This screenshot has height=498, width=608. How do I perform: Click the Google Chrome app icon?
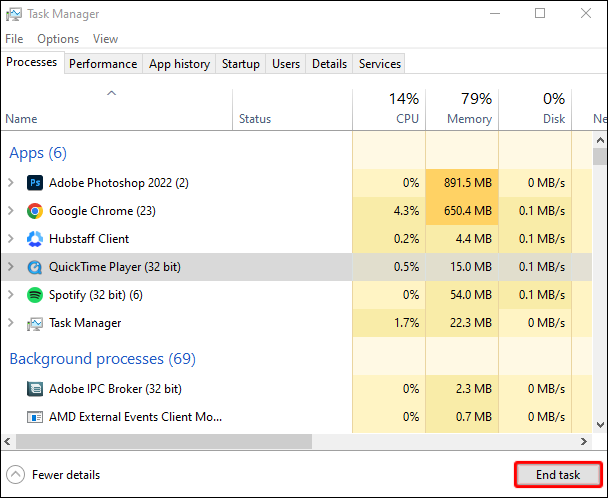[x=34, y=211]
